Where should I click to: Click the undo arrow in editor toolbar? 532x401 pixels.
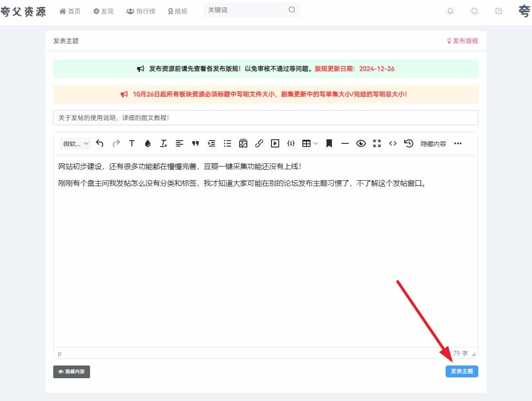100,143
